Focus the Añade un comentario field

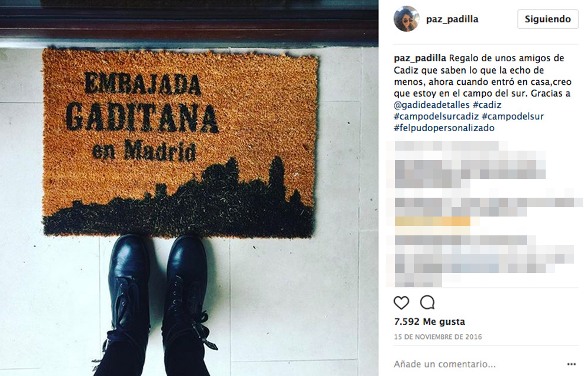tap(476, 364)
